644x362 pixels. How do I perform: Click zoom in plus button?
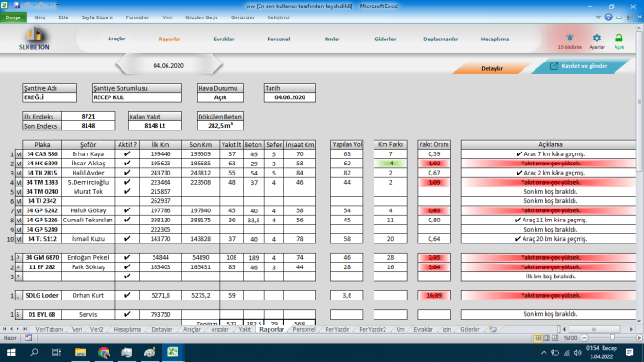coord(639,338)
